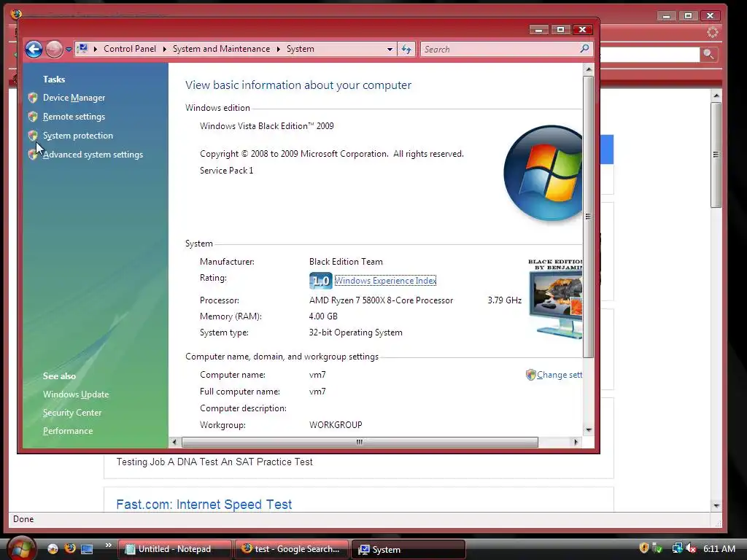Open recent pages dropdown beside Forward button
The image size is (747, 560).
(69, 49)
